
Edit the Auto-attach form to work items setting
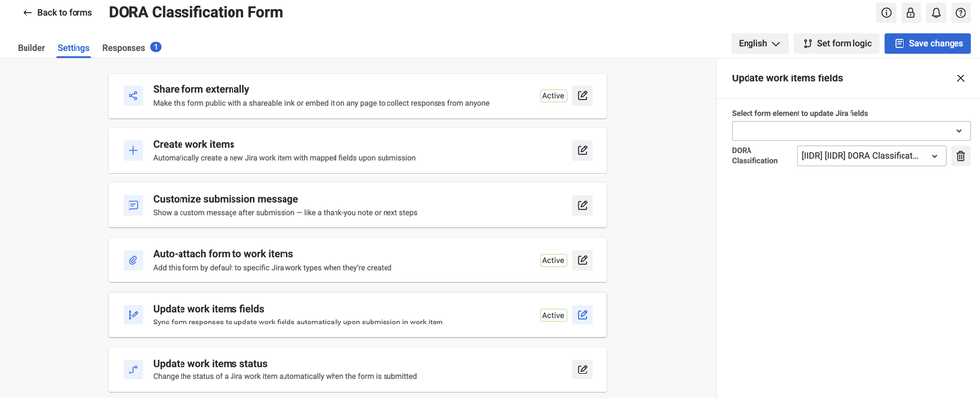coord(582,260)
